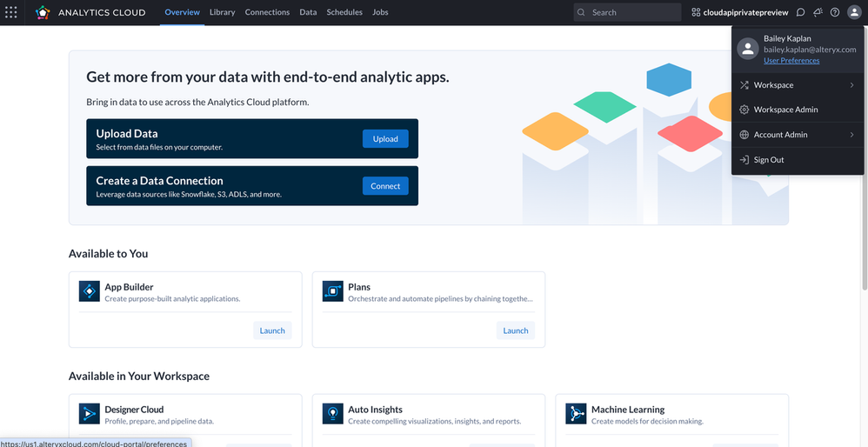Click the Account Admin globe icon
The height and width of the screenshot is (447, 868).
point(744,135)
